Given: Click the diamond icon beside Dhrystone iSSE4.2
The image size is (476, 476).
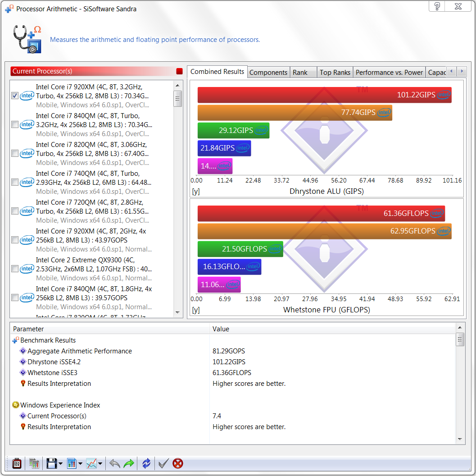Looking at the screenshot, I should tap(23, 362).
